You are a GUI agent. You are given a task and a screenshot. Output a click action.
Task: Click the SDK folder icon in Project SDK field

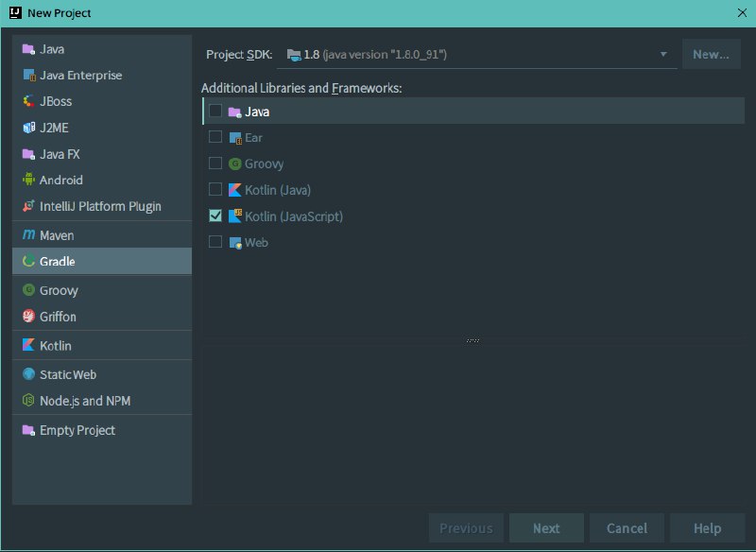(294, 55)
